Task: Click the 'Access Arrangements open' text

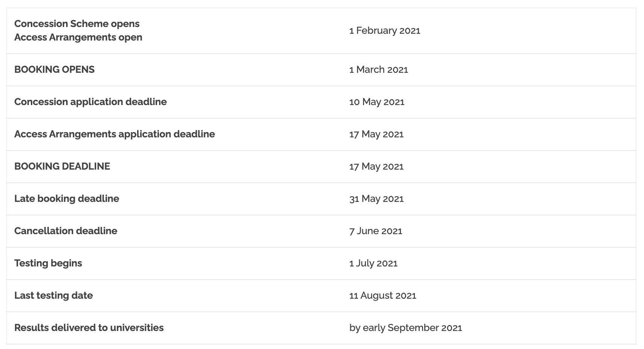Action: tap(78, 37)
